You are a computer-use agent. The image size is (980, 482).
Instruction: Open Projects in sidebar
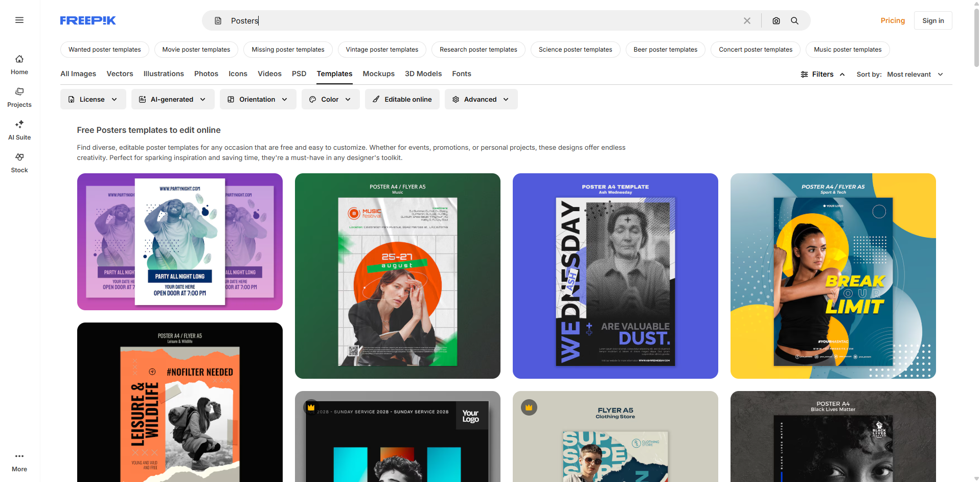tap(19, 98)
